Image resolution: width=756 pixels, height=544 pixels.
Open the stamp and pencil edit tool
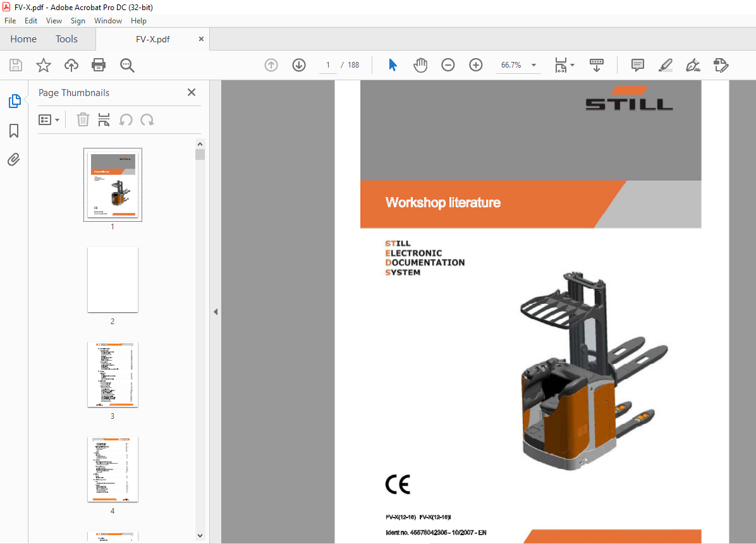click(721, 65)
